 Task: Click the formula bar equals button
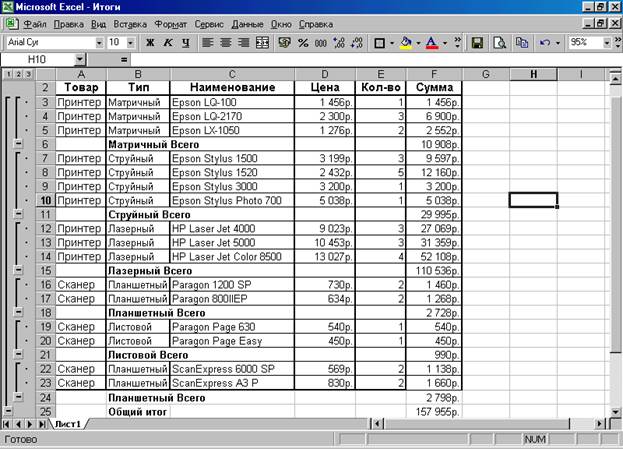pyautogui.click(x=124, y=60)
